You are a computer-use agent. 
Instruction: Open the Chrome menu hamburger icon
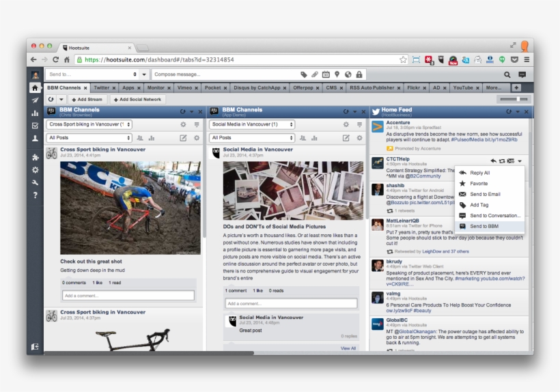[x=527, y=59]
